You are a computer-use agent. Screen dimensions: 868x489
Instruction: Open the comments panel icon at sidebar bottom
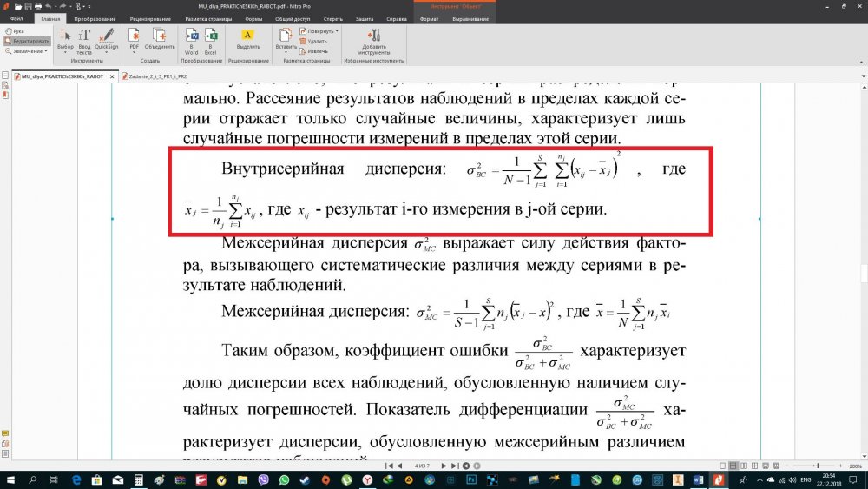tap(5, 433)
